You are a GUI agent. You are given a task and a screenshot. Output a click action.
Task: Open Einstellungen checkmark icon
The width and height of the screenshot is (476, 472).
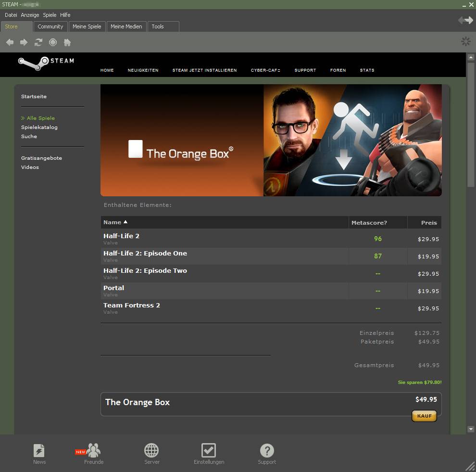209,451
